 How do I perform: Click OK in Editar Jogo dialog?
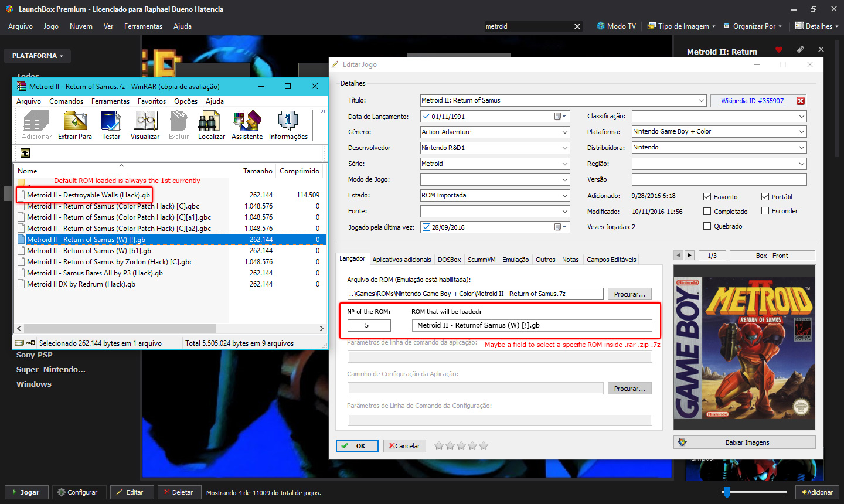coord(357,446)
